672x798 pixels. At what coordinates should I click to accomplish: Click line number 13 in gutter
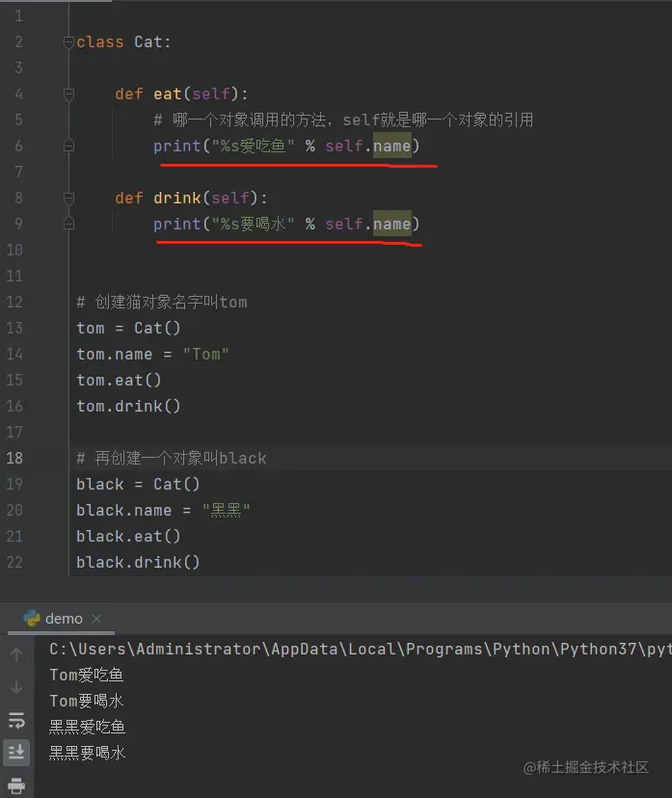coord(14,328)
